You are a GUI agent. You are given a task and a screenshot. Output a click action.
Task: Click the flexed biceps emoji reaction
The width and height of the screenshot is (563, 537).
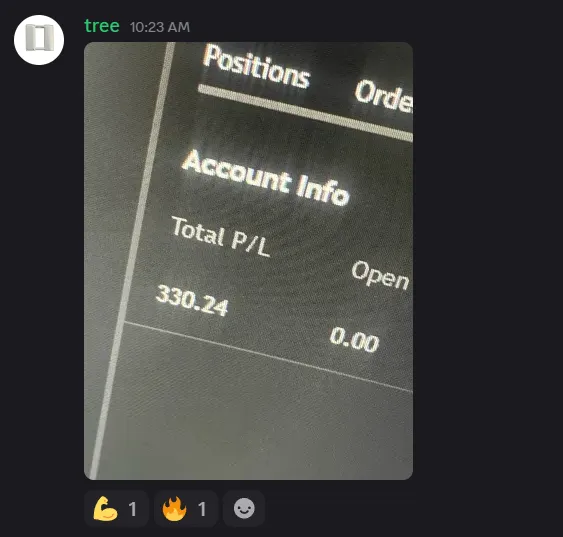click(x=116, y=509)
